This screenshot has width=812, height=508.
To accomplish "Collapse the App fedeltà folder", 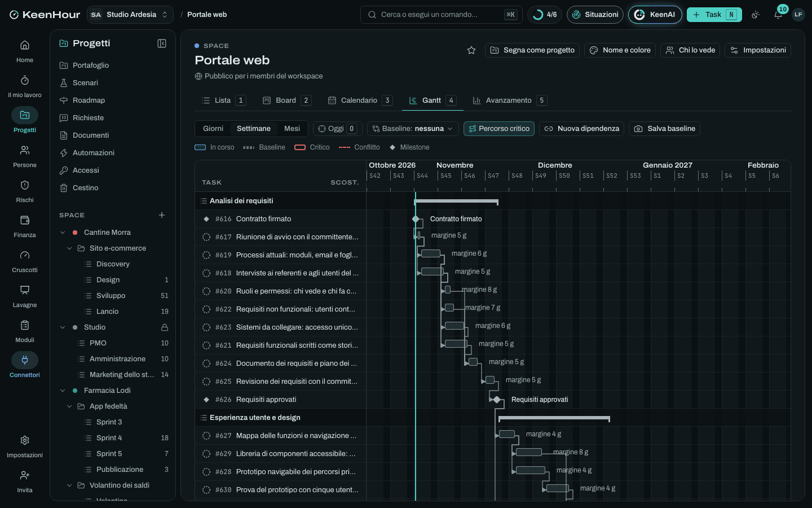I will (x=69, y=406).
